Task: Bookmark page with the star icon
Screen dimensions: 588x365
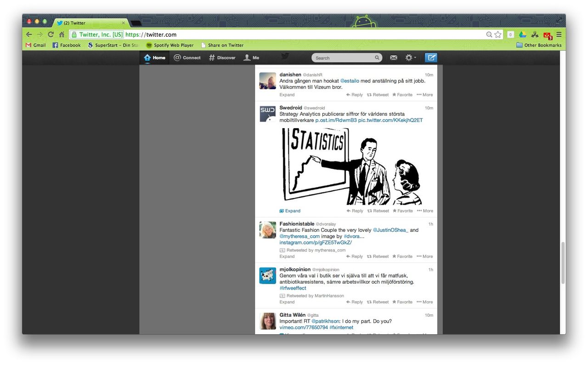Action: 498,34
